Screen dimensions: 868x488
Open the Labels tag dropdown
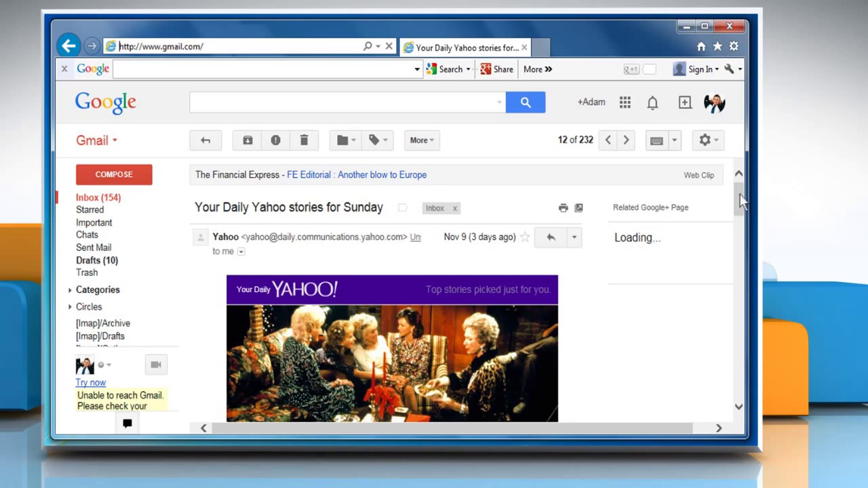(377, 140)
